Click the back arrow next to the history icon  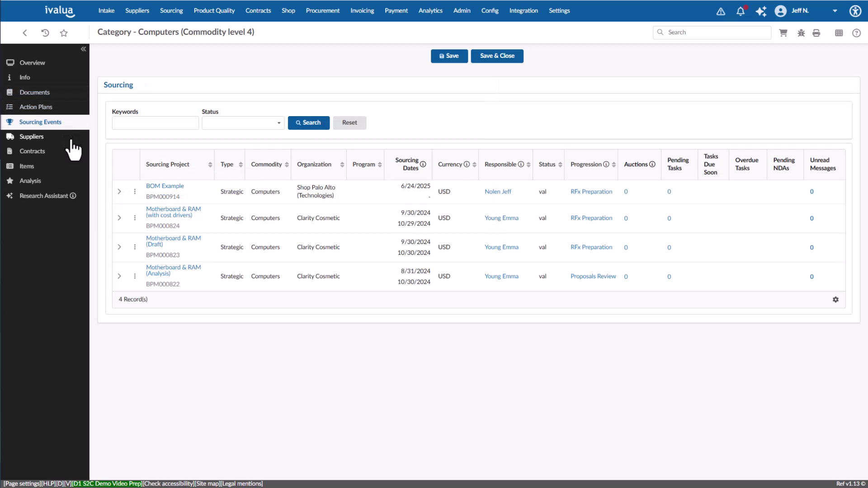click(24, 33)
